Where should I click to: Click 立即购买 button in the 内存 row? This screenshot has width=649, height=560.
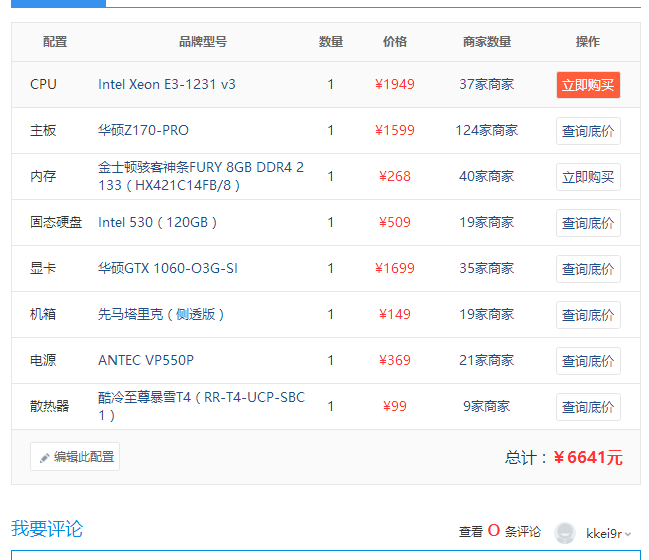pyautogui.click(x=588, y=177)
